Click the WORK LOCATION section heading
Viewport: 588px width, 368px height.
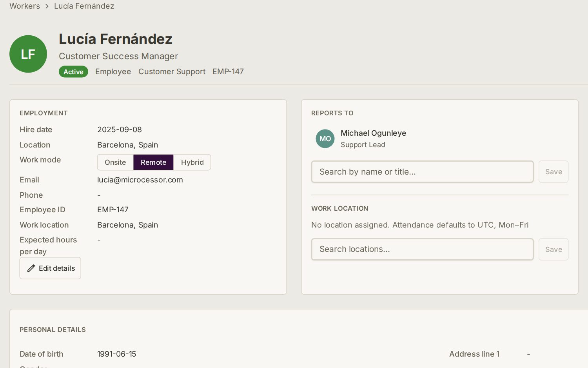(x=339, y=209)
